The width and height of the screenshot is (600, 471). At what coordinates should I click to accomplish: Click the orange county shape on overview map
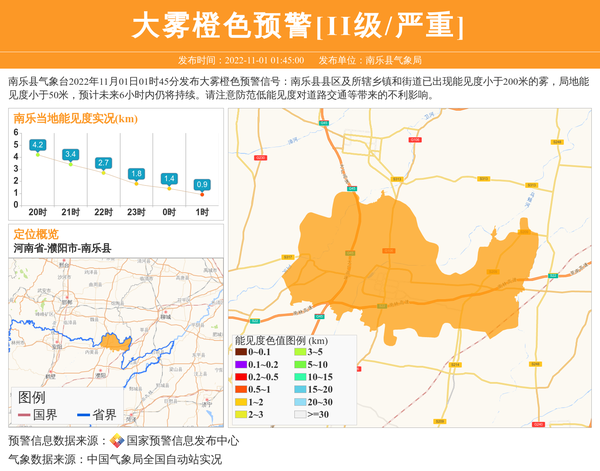[119, 342]
